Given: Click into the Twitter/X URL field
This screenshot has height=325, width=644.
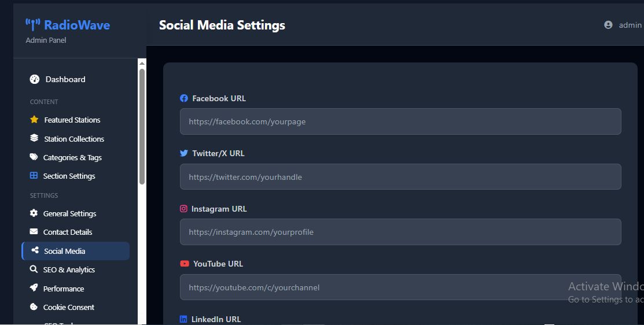Looking at the screenshot, I should point(400,177).
